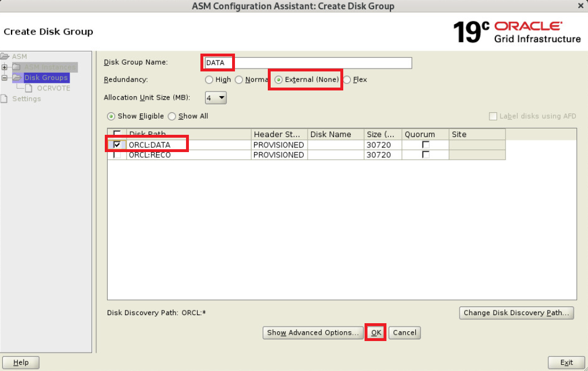Image resolution: width=588 pixels, height=371 pixels.
Task: Click the ASM root folder icon
Action: click(5, 56)
